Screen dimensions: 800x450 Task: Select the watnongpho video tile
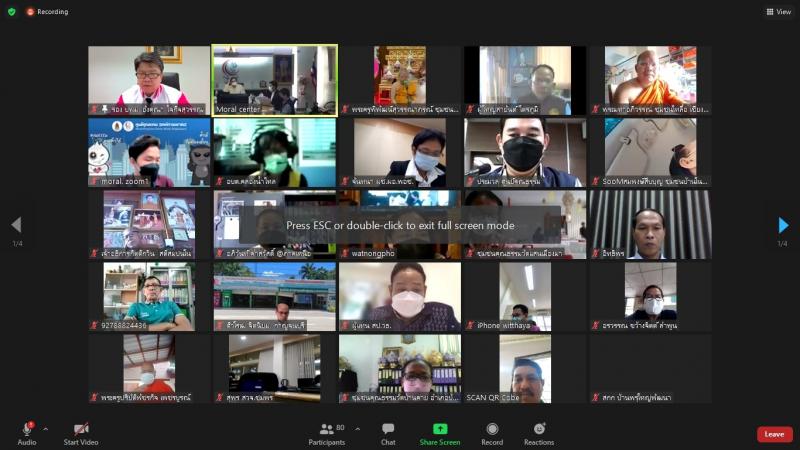[400, 224]
